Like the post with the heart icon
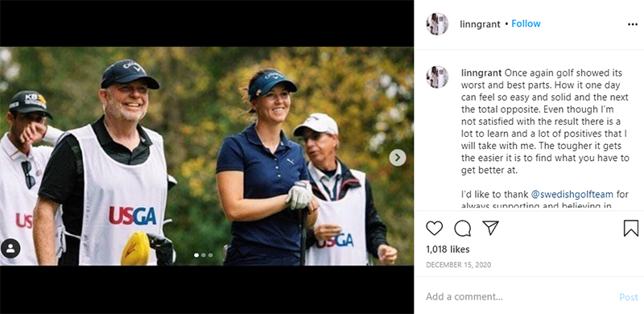This screenshot has width=644, height=314. 434,228
